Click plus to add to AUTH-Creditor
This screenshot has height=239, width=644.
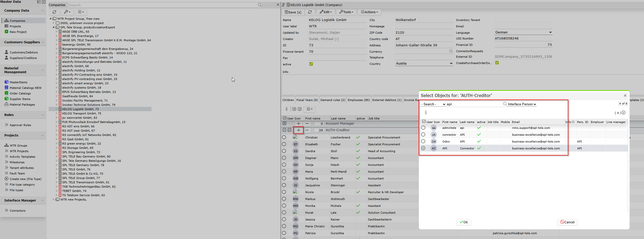click(x=298, y=130)
